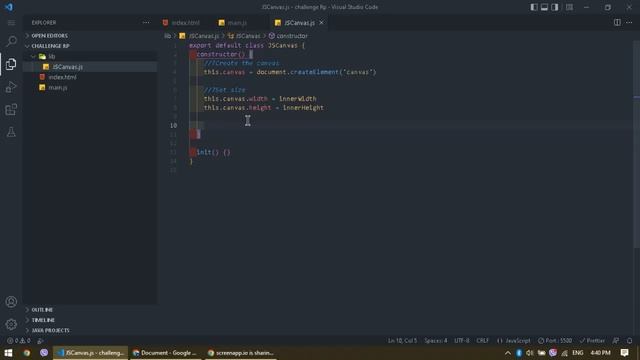Click the Prettier status item
Image resolution: width=640 pixels, height=360 pixels.
click(592, 340)
